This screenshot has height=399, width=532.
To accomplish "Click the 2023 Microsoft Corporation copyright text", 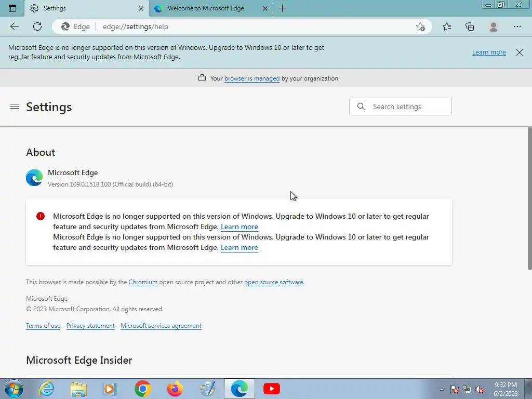I will [95, 309].
